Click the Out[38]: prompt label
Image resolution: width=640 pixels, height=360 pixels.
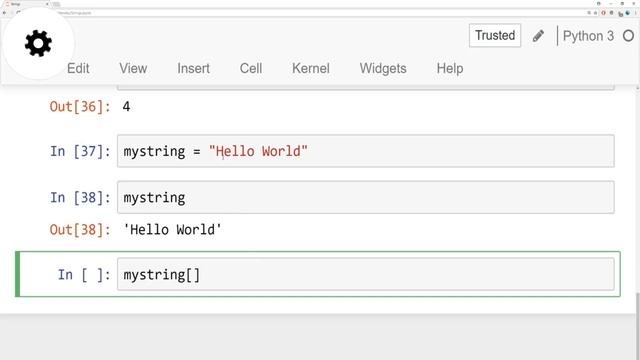pos(80,230)
